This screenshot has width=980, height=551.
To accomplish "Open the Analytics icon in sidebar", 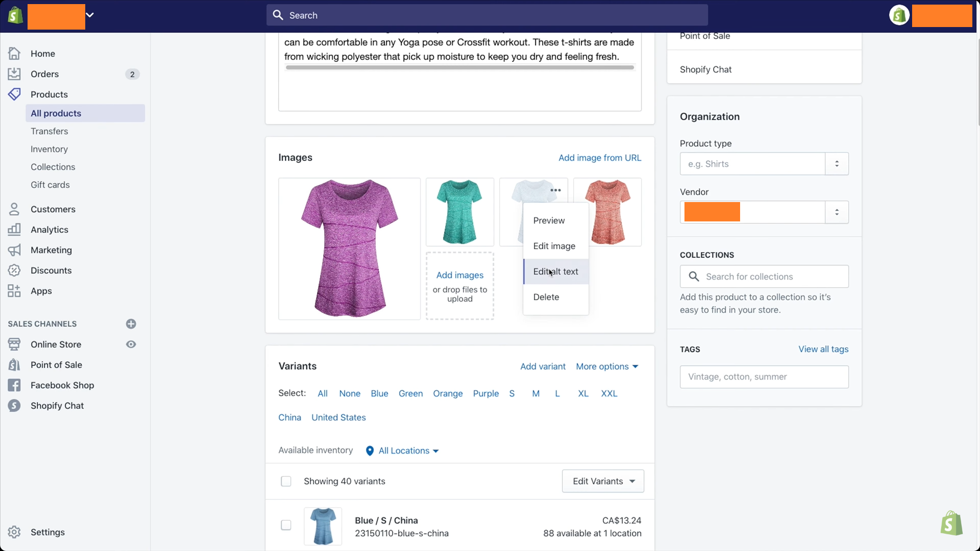I will point(14,230).
